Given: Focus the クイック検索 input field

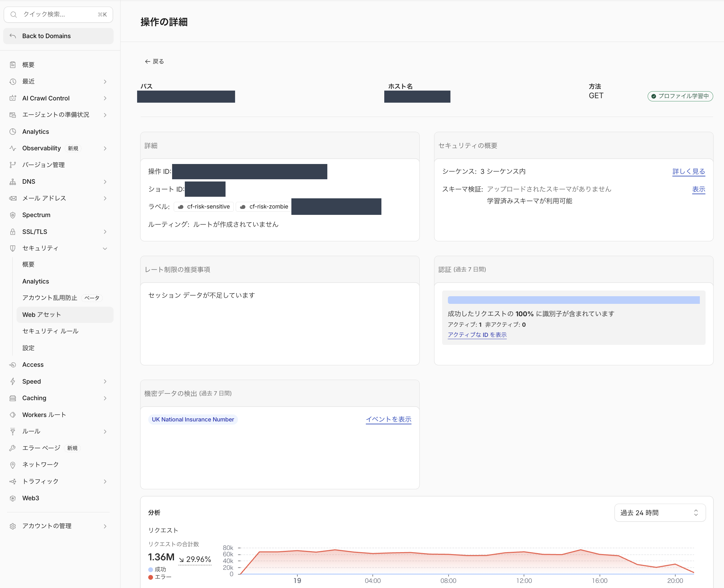Looking at the screenshot, I should (58, 15).
